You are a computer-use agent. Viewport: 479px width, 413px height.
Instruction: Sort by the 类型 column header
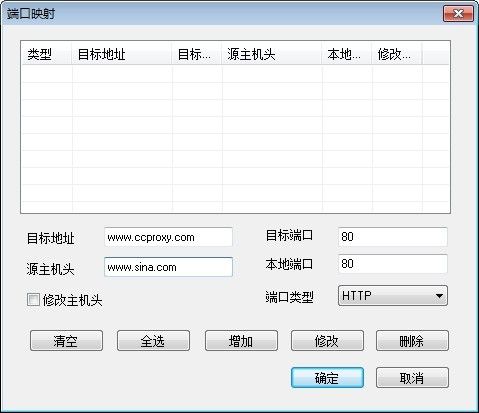[x=46, y=53]
